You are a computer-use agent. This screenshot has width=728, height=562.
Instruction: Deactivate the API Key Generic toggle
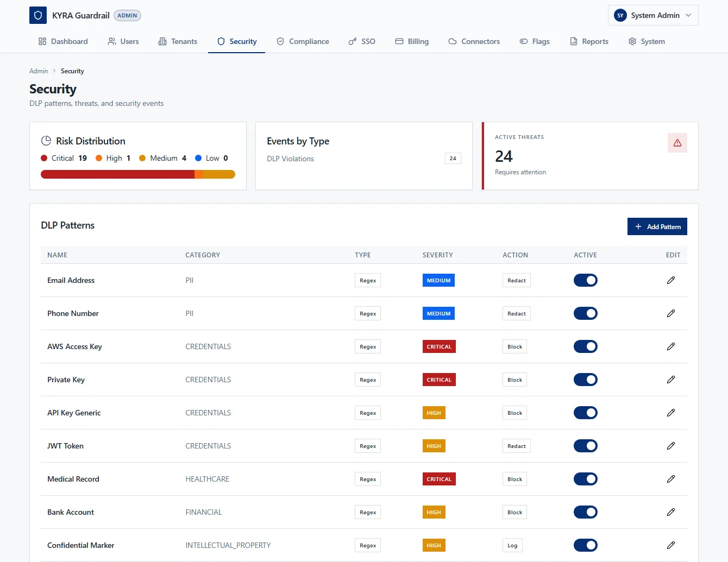point(586,413)
